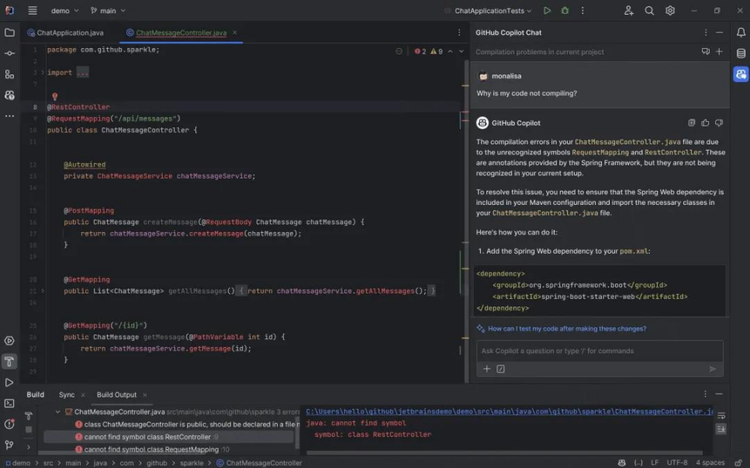Send the Copilot chat message
750x468 pixels.
[x=712, y=369]
